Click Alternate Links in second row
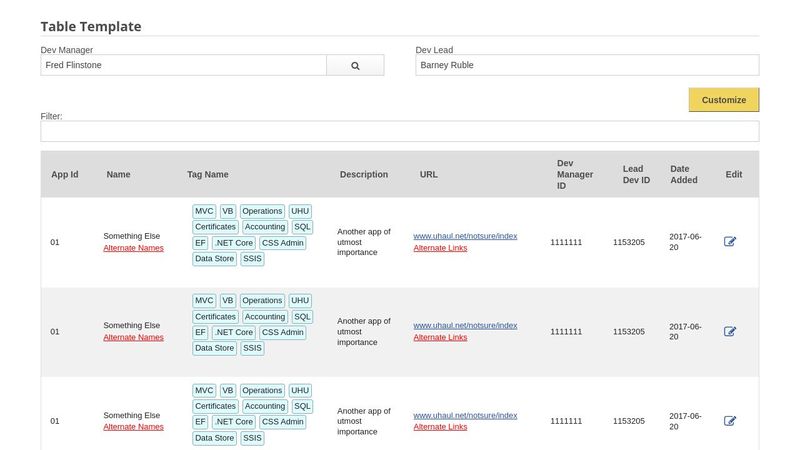This screenshot has width=800, height=450. point(440,337)
